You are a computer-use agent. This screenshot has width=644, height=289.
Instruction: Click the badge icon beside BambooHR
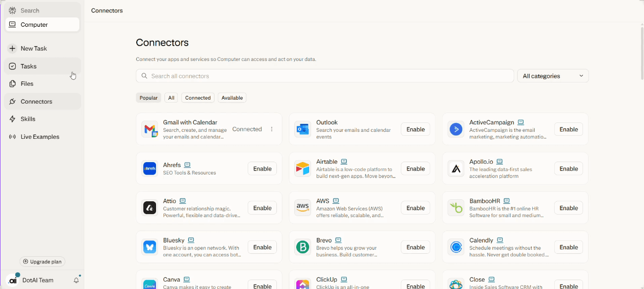(507, 201)
